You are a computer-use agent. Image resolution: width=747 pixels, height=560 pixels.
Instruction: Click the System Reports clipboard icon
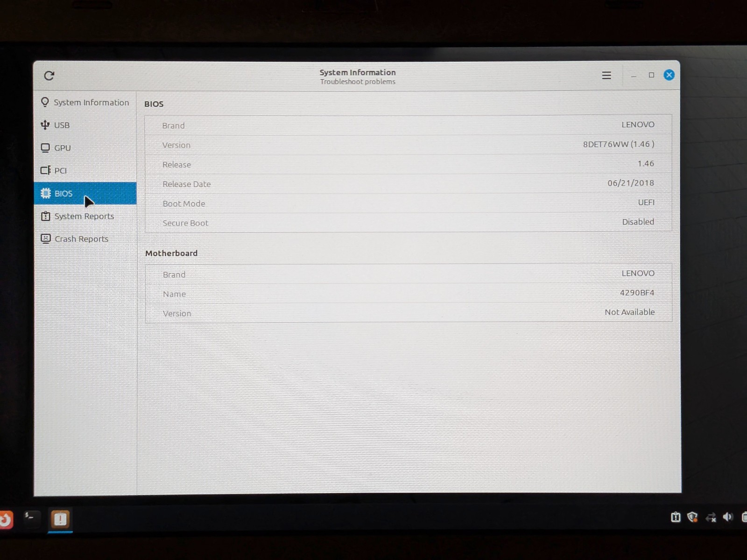pos(45,216)
